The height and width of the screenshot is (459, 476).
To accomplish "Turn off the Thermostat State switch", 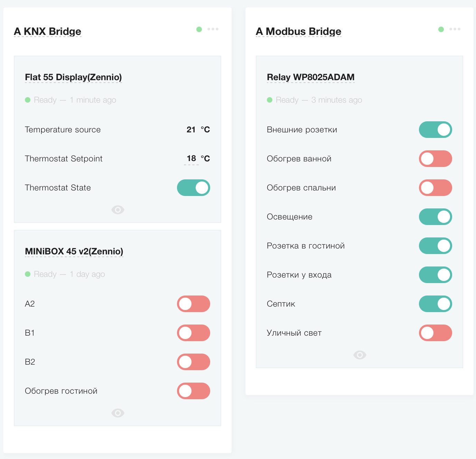I will point(194,188).
